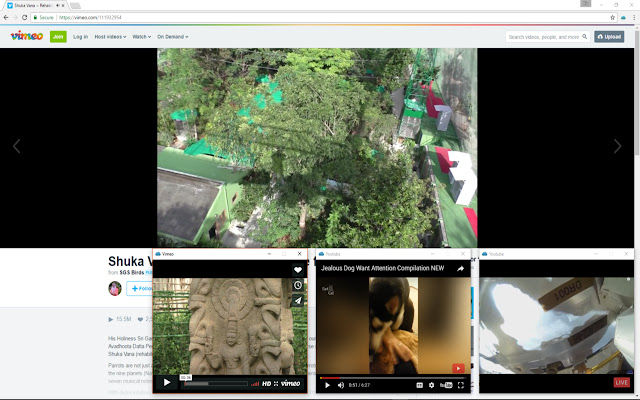
Task: Expand the Host videos dropdown
Action: (x=110, y=37)
